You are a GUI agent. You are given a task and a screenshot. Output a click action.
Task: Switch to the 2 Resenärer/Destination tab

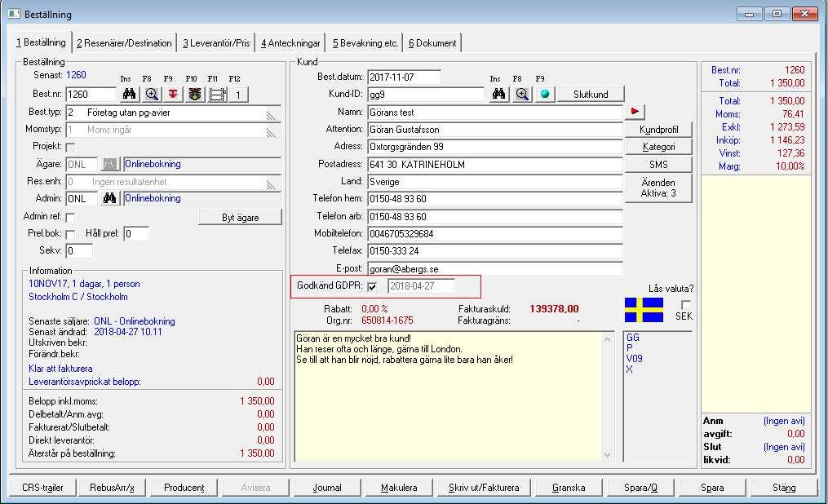click(124, 43)
